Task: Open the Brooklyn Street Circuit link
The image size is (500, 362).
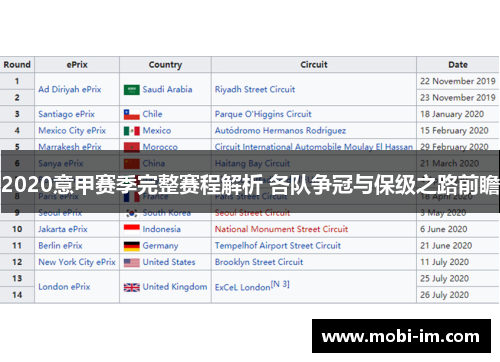Action: click(259, 262)
